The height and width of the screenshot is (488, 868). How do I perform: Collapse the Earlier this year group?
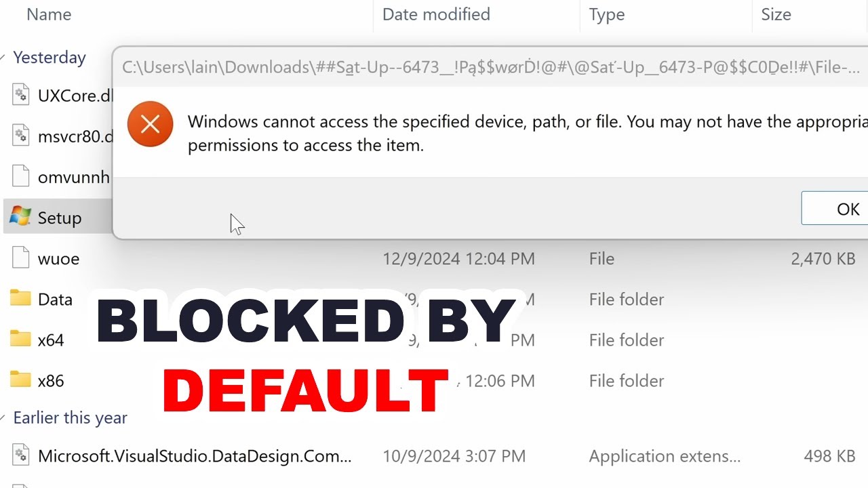tap(5, 418)
